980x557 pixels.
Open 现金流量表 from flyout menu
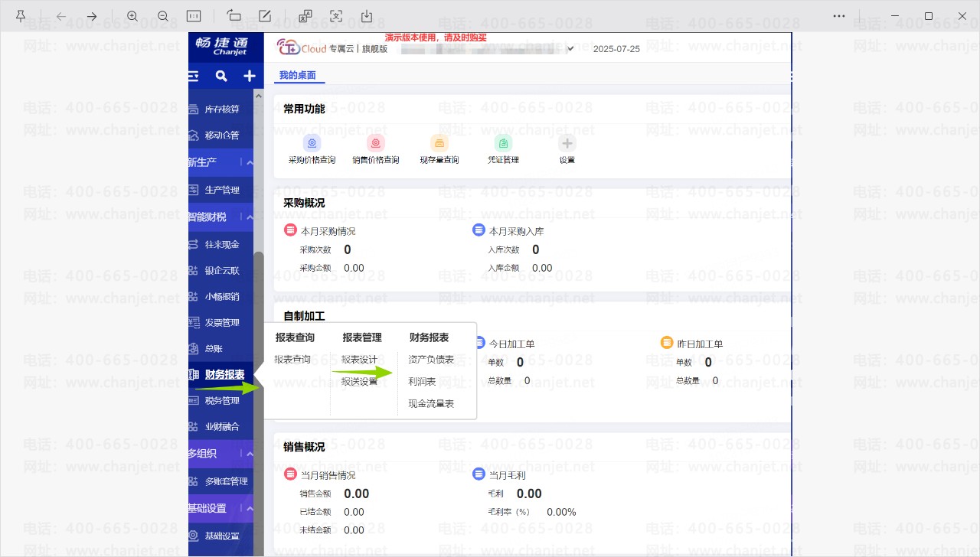click(x=431, y=404)
